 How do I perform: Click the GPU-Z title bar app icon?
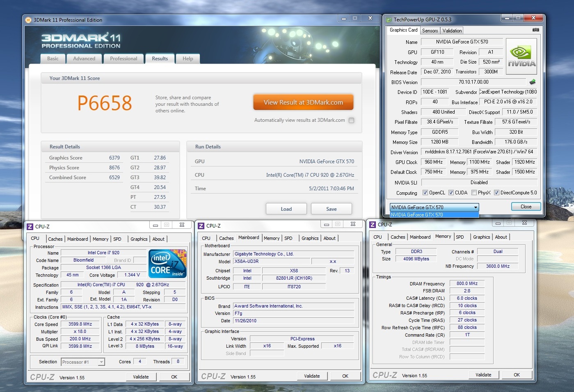click(x=389, y=19)
